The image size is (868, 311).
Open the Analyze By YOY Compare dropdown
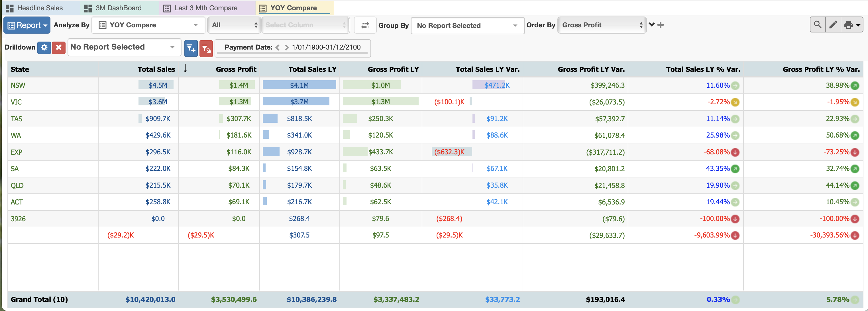148,25
